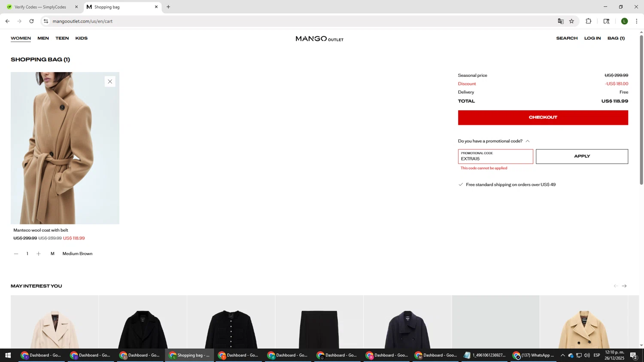644x362 pixels.
Task: Switch to the Verify Codes — SimplyCodes tab
Action: 40,7
